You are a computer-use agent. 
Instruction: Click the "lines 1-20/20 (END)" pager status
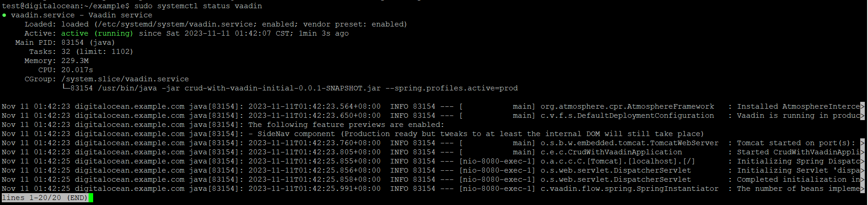click(45, 198)
